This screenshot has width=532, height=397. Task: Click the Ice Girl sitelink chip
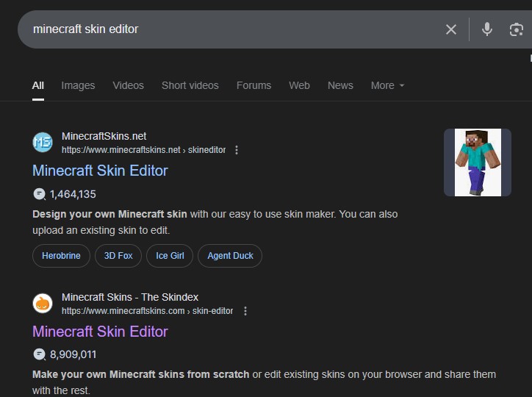click(170, 256)
